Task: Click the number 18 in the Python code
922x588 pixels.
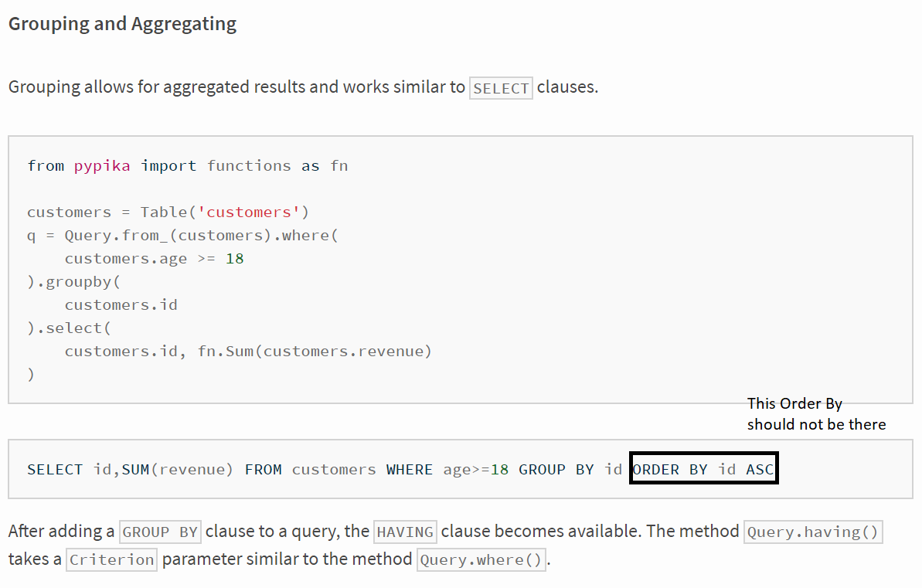Action: click(x=235, y=259)
